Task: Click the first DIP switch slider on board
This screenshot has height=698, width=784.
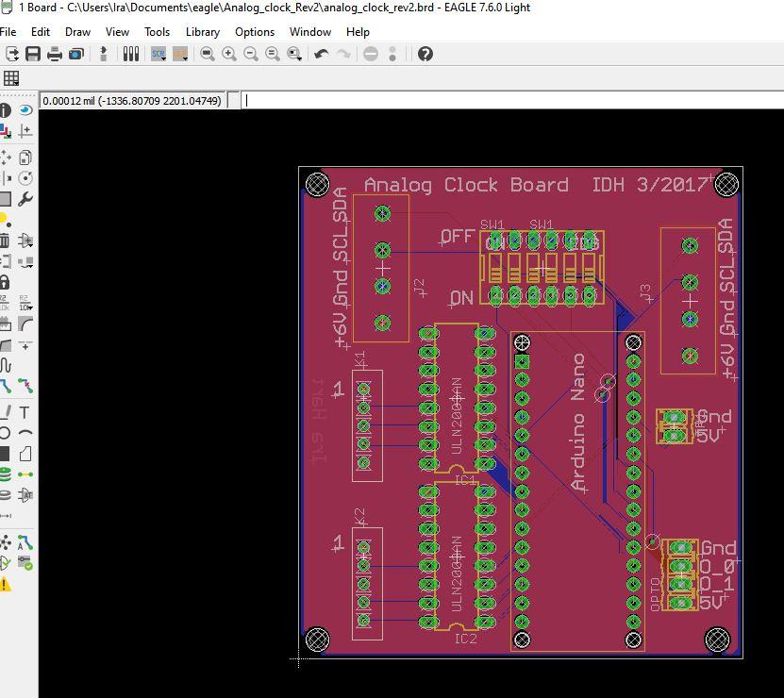Action: point(495,268)
